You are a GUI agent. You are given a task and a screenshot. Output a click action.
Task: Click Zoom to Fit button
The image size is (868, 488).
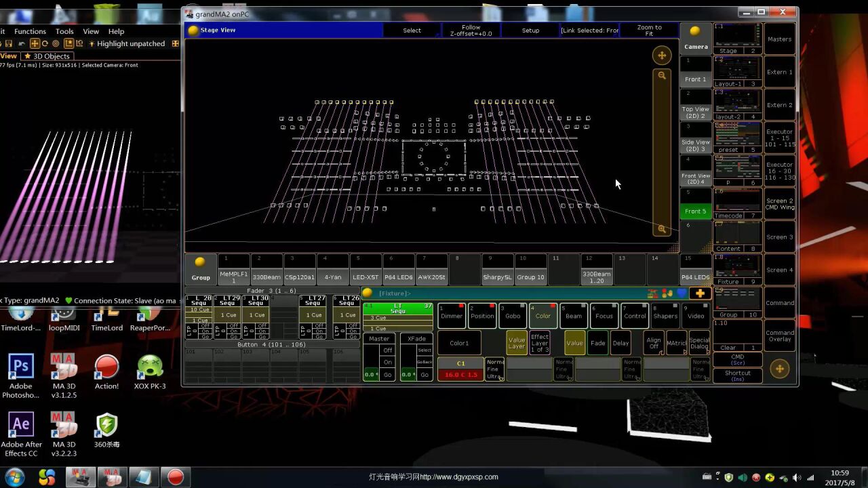[649, 30]
